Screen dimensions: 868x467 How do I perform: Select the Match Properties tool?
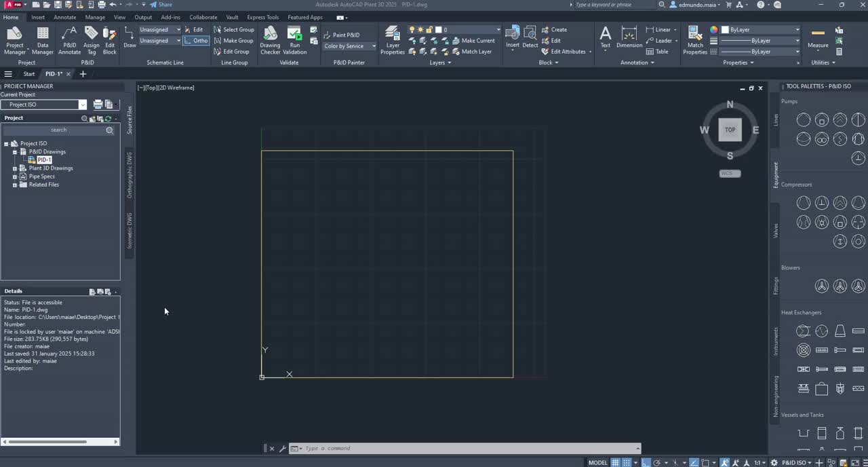[694, 39]
